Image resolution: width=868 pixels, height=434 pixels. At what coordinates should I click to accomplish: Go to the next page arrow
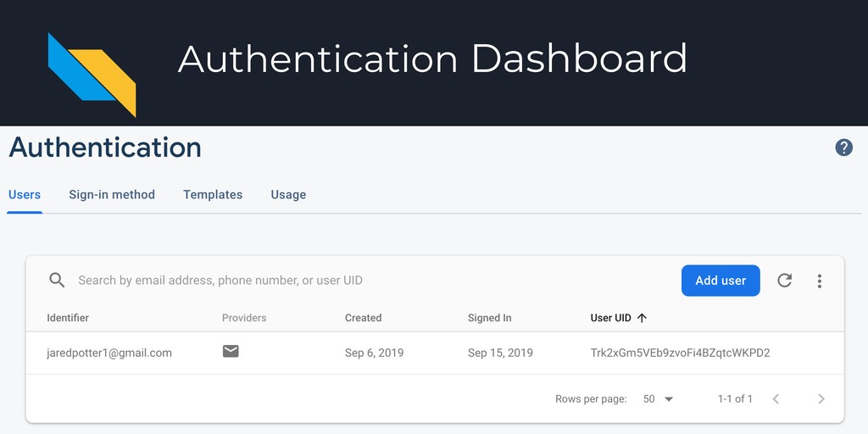click(x=821, y=398)
